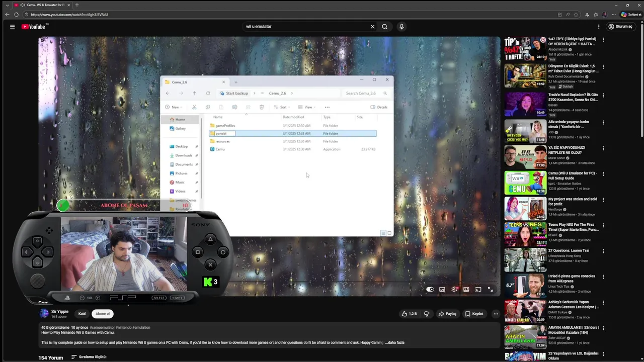Like the video with thumbs up
Viewport: 644px width, 362px height.
(409, 314)
